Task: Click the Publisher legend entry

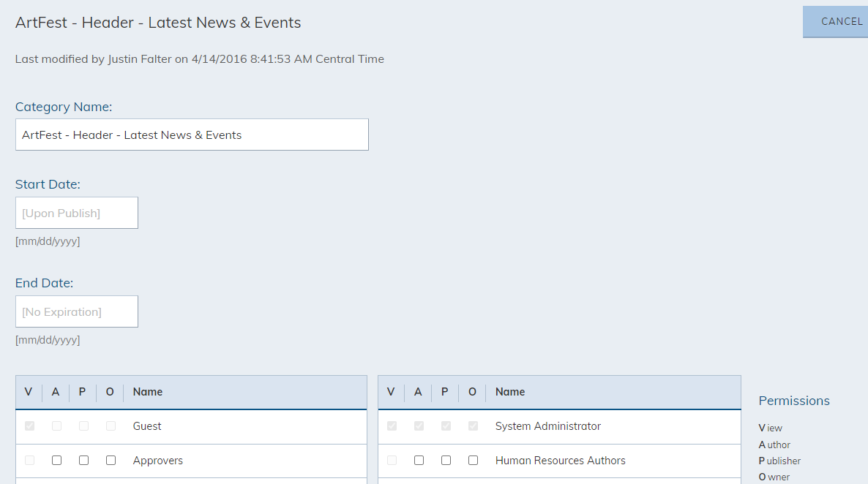Action: [x=779, y=461]
